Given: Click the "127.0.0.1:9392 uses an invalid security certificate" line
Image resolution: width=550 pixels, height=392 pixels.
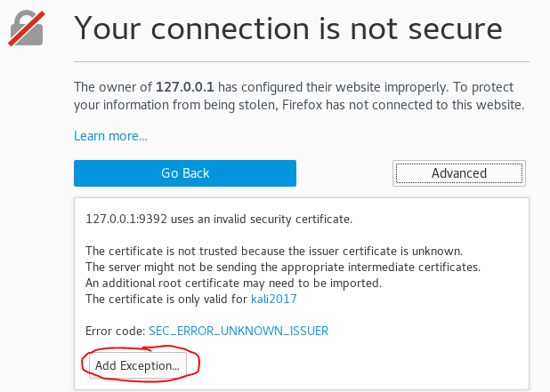Looking at the screenshot, I should pyautogui.click(x=219, y=219).
